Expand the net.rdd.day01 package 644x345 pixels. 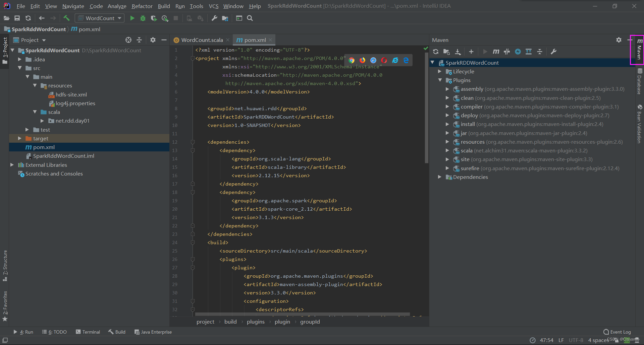pyautogui.click(x=42, y=121)
